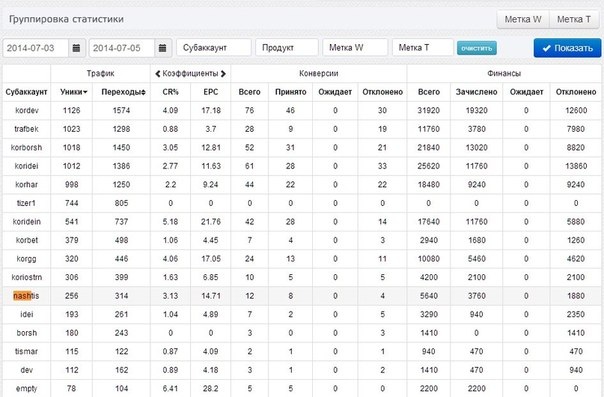
Task: Open calendar for the 2014-07-03 start date
Action: [76, 48]
